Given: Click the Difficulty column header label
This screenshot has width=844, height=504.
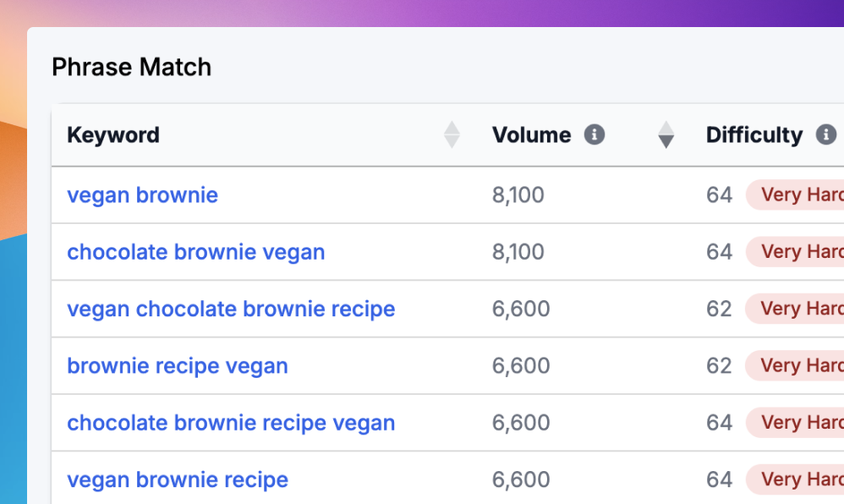Looking at the screenshot, I should pyautogui.click(x=754, y=135).
